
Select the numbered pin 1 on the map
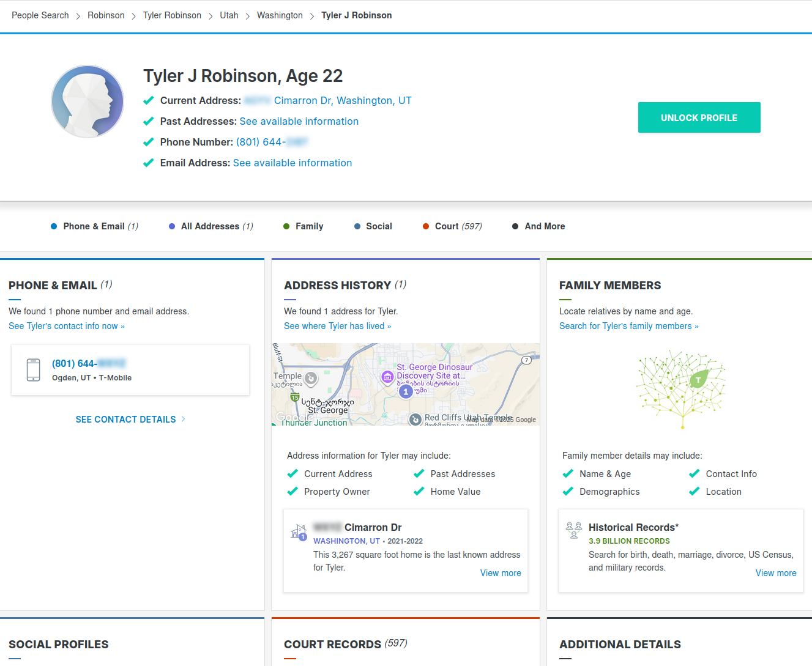pos(406,391)
